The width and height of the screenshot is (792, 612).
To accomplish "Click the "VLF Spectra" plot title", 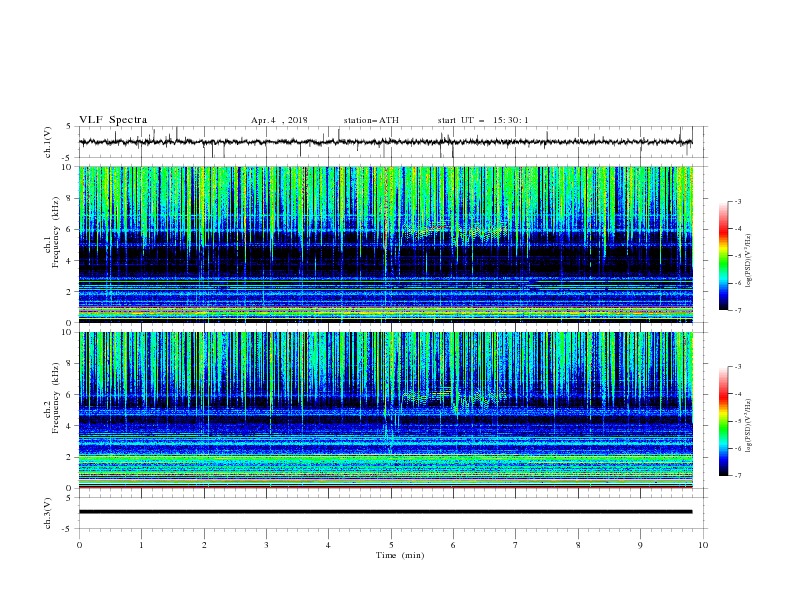I will click(113, 120).
